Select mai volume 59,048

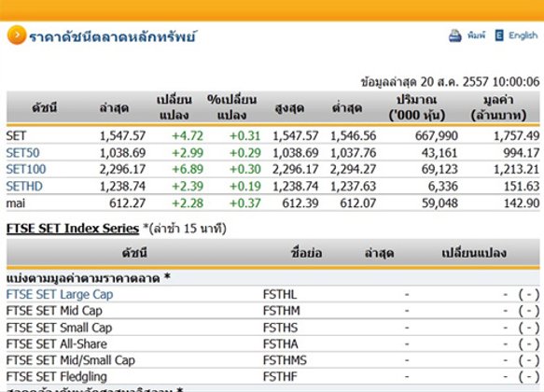coord(439,203)
